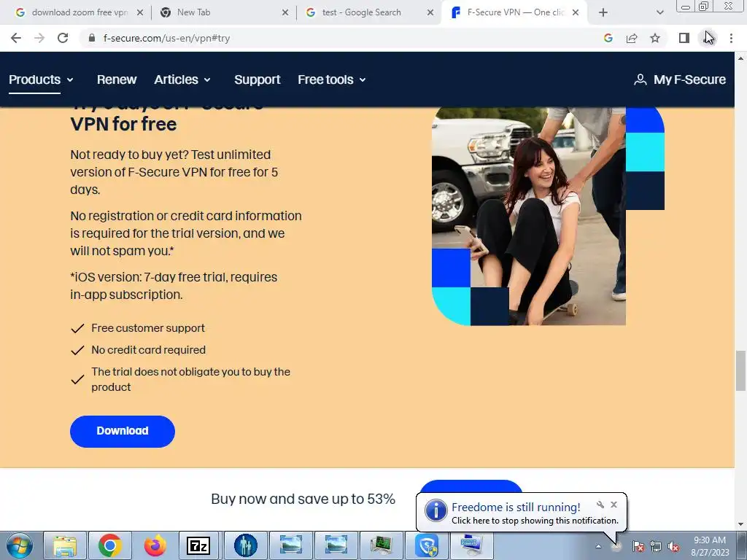Close the New Tab tab
Image resolution: width=747 pixels, height=560 pixels.
pyautogui.click(x=285, y=12)
